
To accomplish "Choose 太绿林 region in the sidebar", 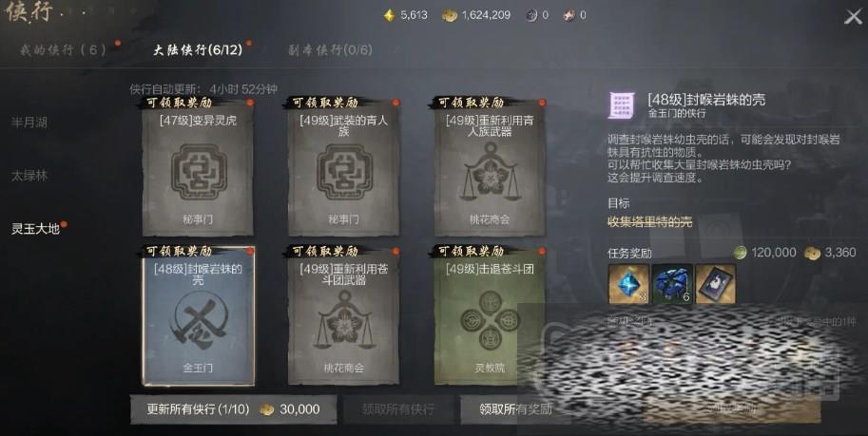I will pyautogui.click(x=29, y=176).
